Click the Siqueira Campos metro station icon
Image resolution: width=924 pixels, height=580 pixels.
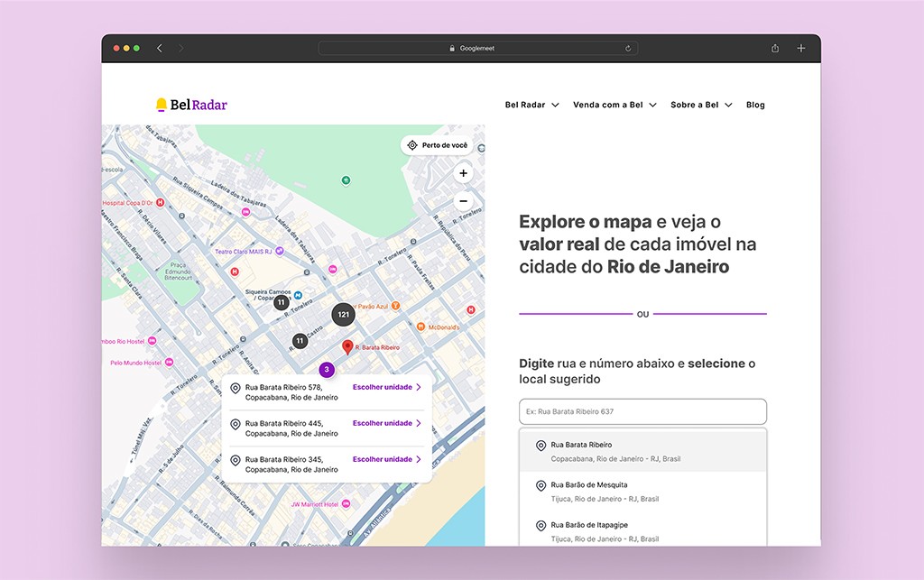(x=298, y=295)
